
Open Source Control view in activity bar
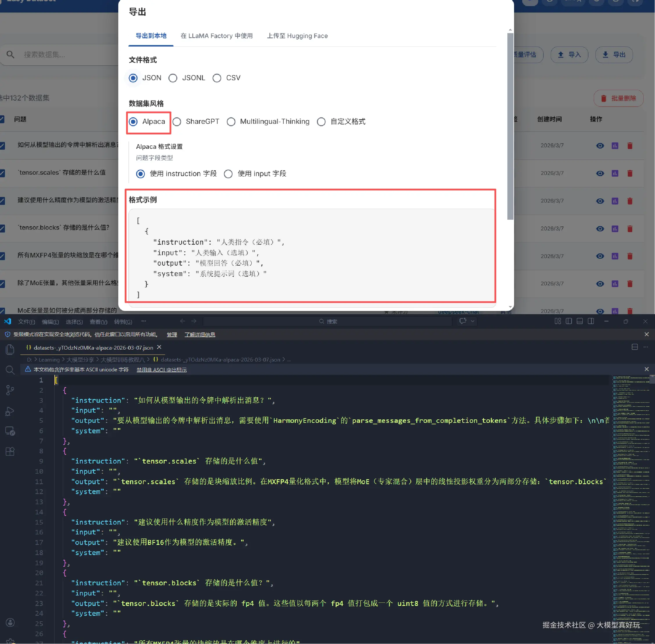coord(10,390)
